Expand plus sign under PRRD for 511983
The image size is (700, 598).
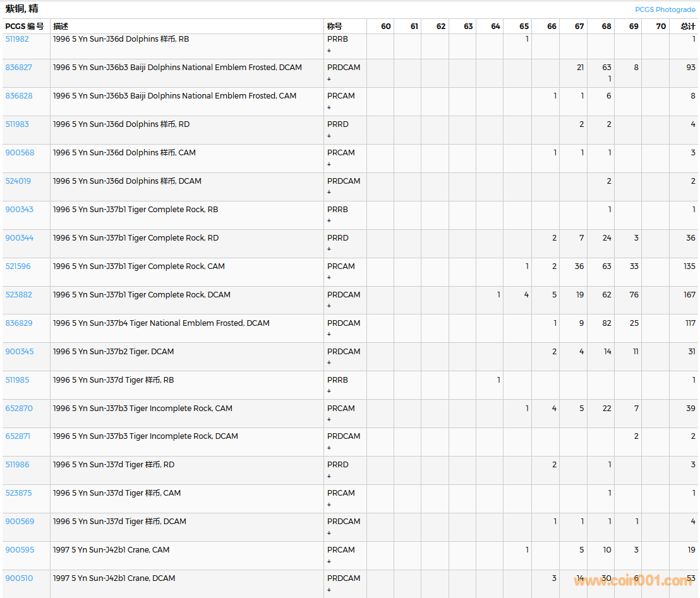point(329,136)
